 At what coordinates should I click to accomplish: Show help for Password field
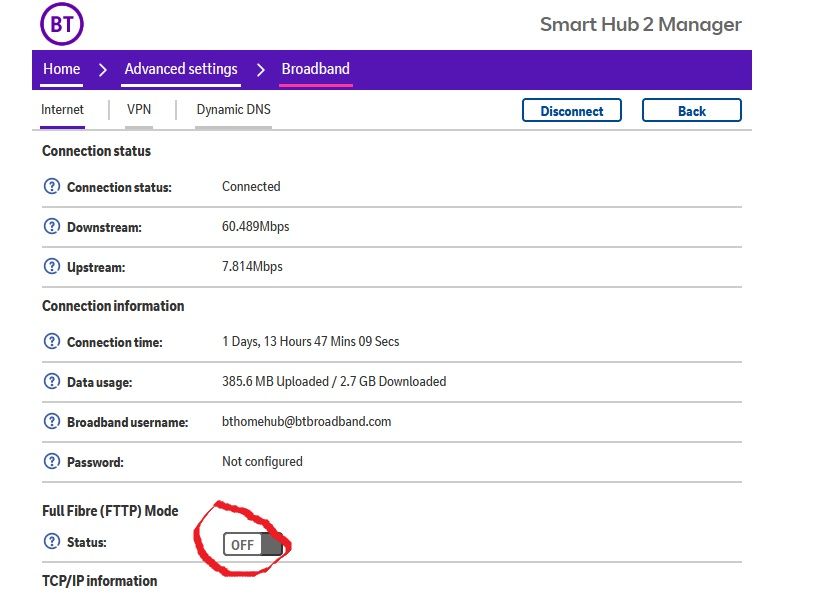coord(52,462)
